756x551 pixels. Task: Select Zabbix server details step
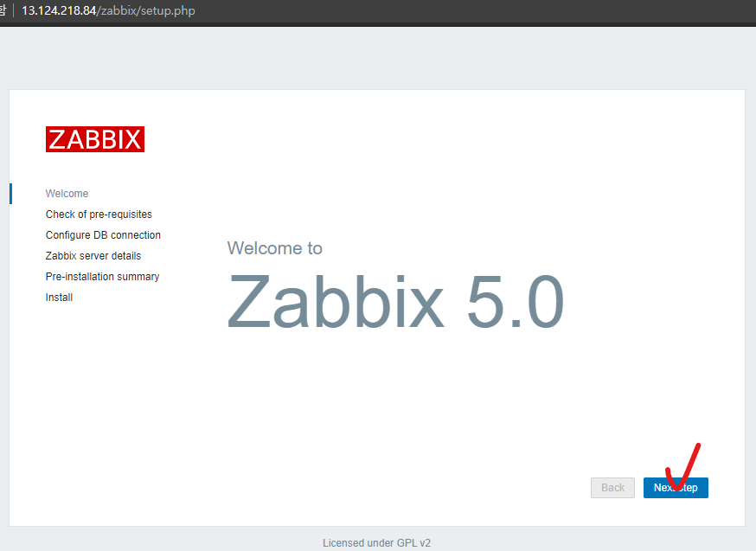(x=93, y=255)
